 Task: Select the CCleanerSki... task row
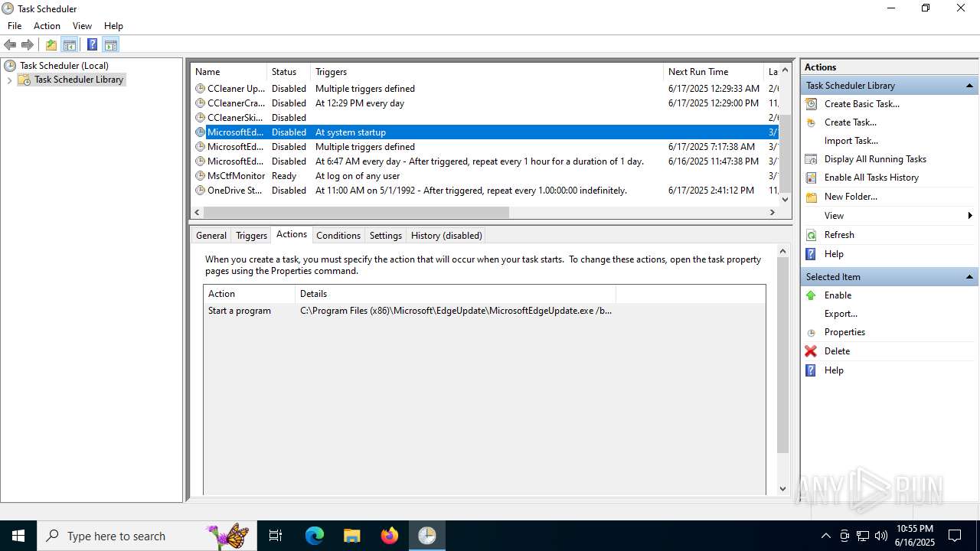pos(484,118)
